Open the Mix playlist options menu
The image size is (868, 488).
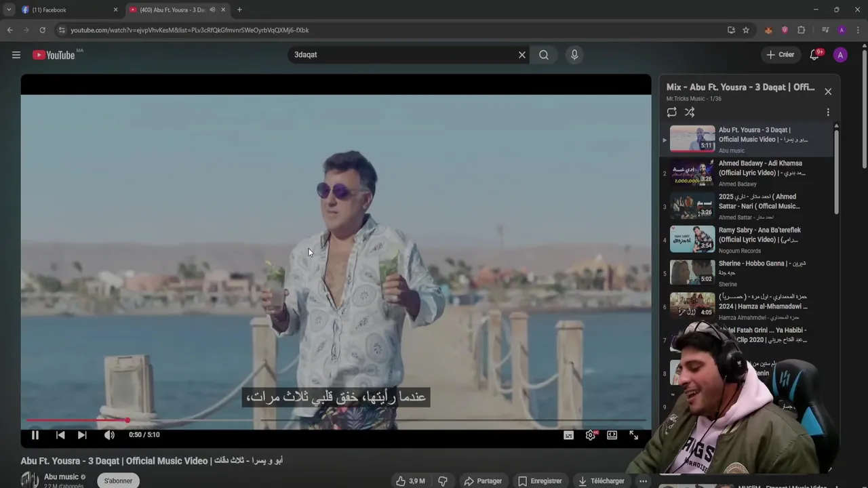tap(828, 113)
